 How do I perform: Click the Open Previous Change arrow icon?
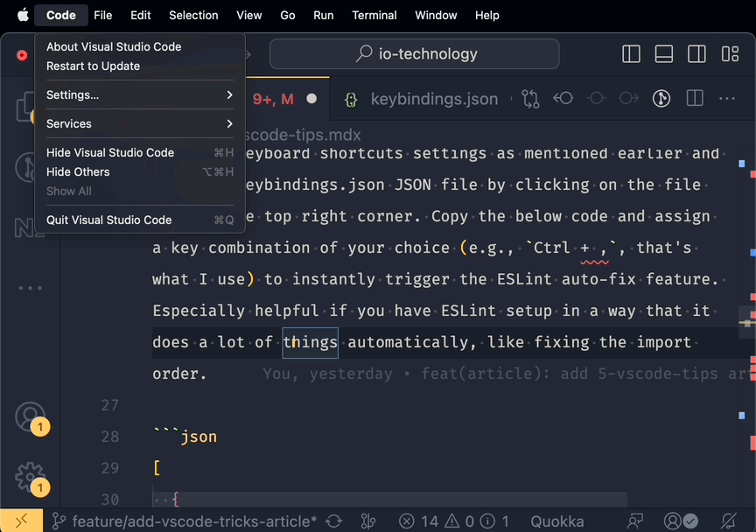563,99
